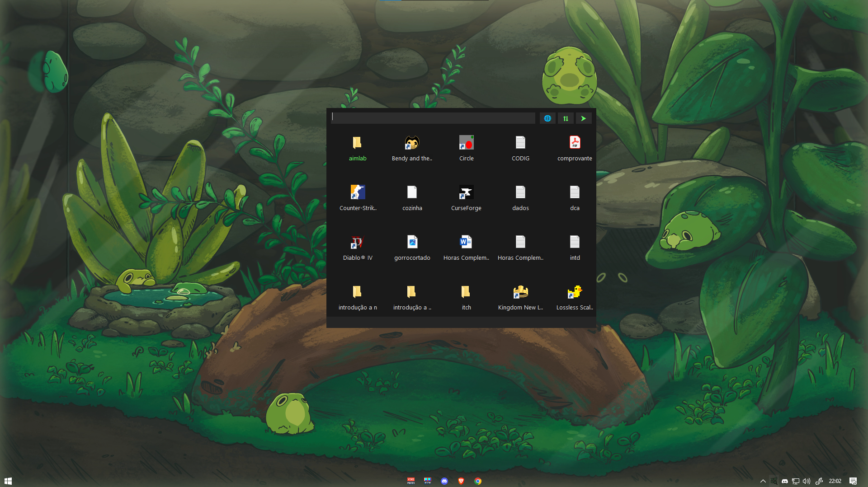868x487 pixels.
Task: Open the gorrocortado image file
Action: 412,248
